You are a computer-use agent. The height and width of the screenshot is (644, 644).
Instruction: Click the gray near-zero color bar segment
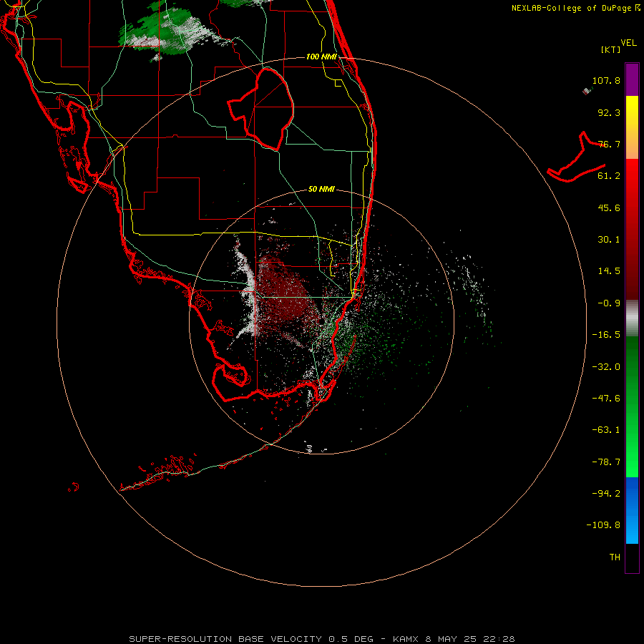[632, 318]
